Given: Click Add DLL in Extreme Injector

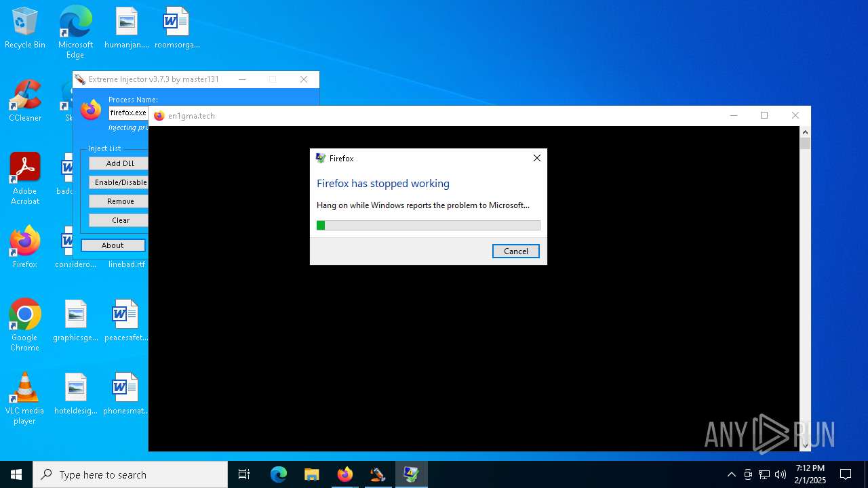Looking at the screenshot, I should (120, 163).
